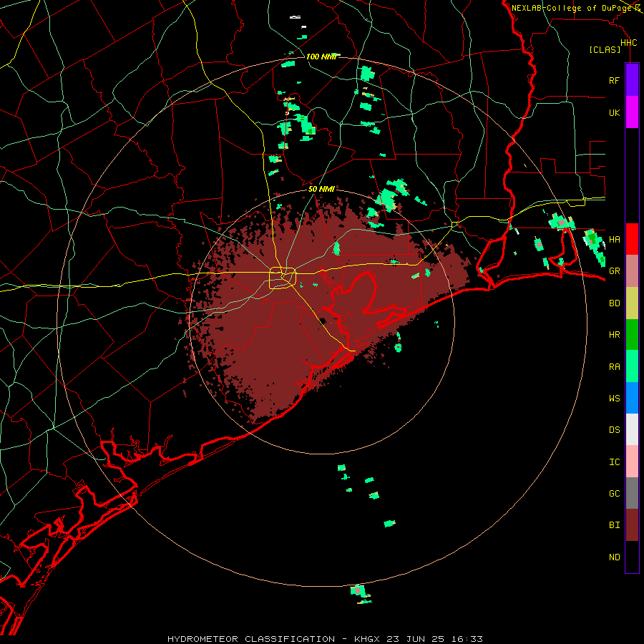The image size is (644, 644).
Task: Click the HYDROMETEOR CLASSIFICATION title text
Action: coord(251,639)
